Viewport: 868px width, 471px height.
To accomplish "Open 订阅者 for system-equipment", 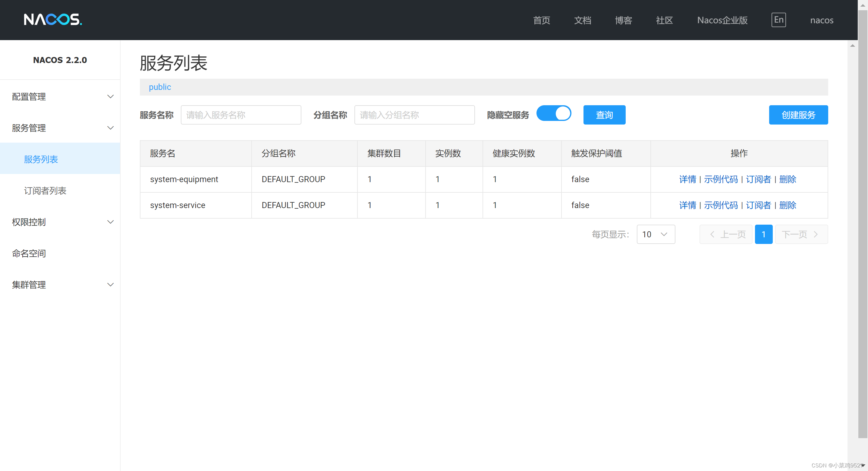I will point(759,179).
